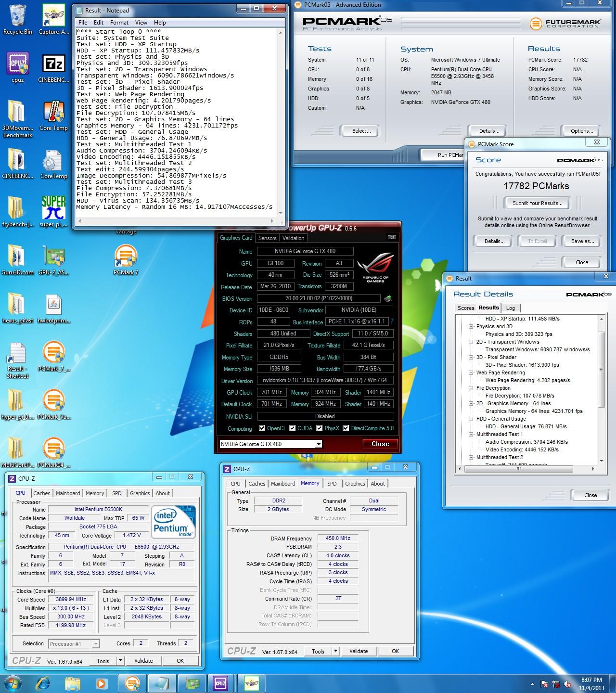
Task: Toggle the OpenCL checkbox in GPU-Z
Action: [262, 428]
